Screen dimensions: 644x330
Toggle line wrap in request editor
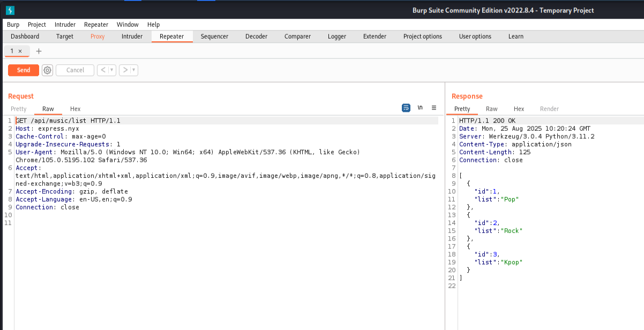406,108
